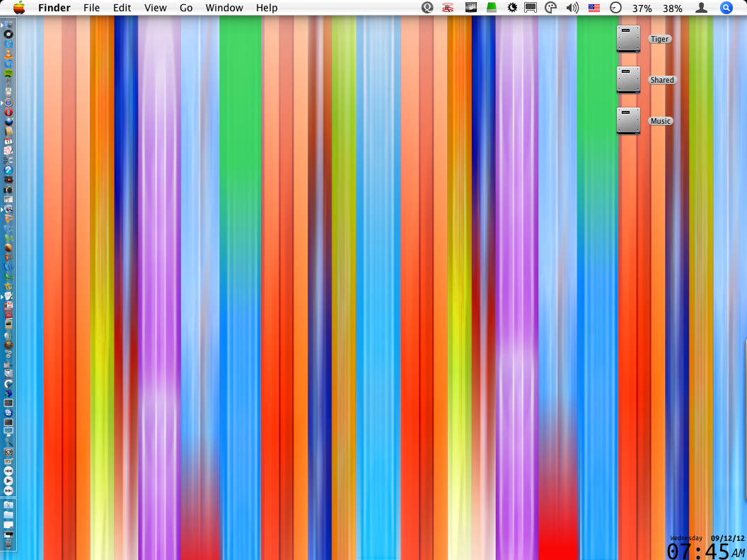Image resolution: width=747 pixels, height=560 pixels.
Task: Open the Tiger drive on the desktop
Action: click(628, 39)
